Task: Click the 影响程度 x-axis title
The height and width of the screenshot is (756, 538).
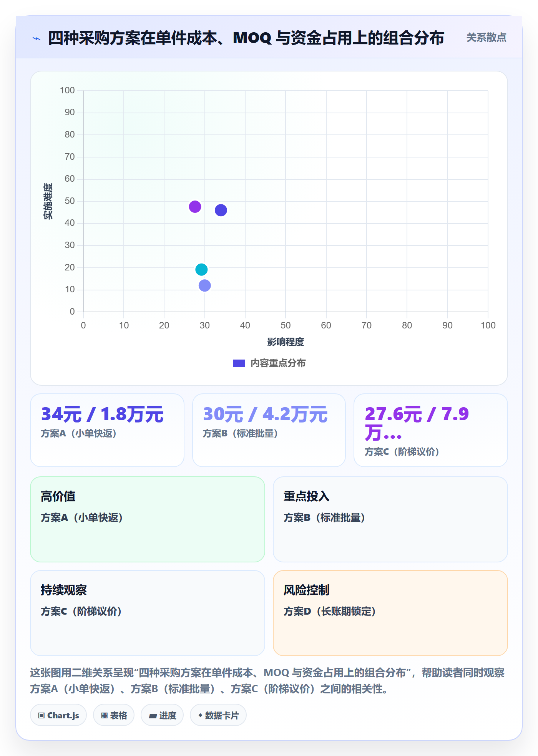Action: click(286, 342)
